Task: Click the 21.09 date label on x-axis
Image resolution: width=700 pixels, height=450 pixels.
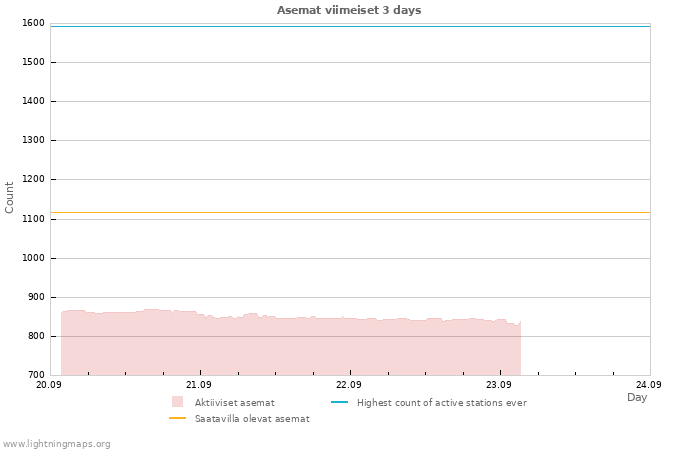Action: pyautogui.click(x=199, y=384)
